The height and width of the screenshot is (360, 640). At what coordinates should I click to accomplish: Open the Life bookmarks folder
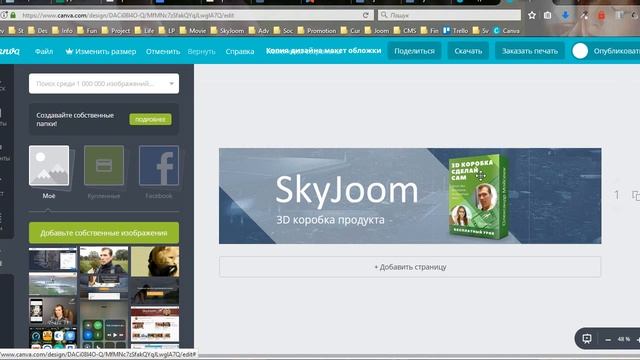144,31
